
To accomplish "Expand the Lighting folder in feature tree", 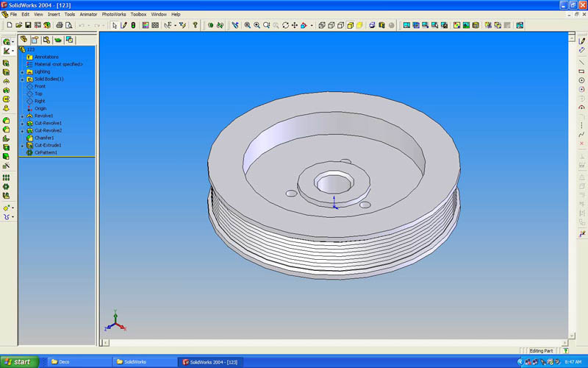I will point(22,72).
